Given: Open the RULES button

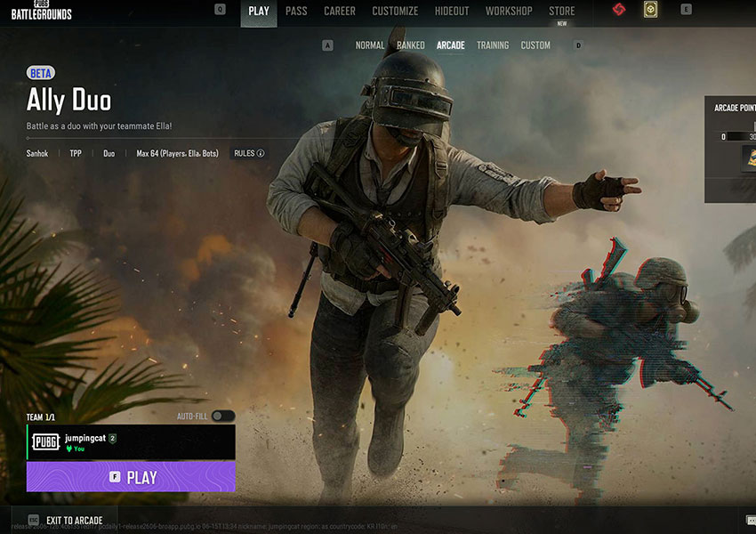Looking at the screenshot, I should pos(249,153).
